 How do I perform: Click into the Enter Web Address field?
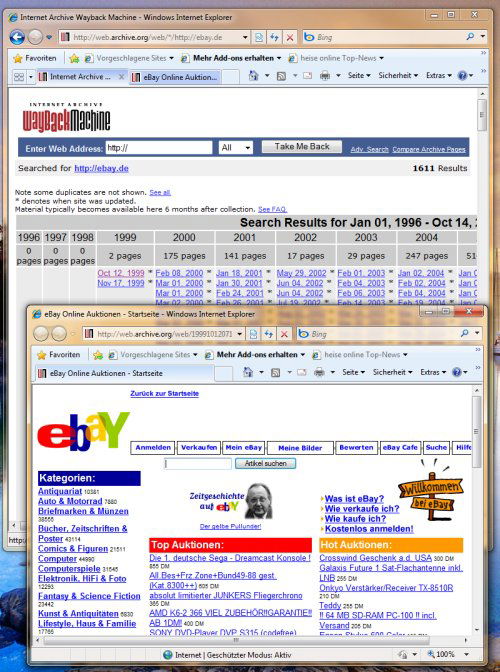[x=159, y=148]
